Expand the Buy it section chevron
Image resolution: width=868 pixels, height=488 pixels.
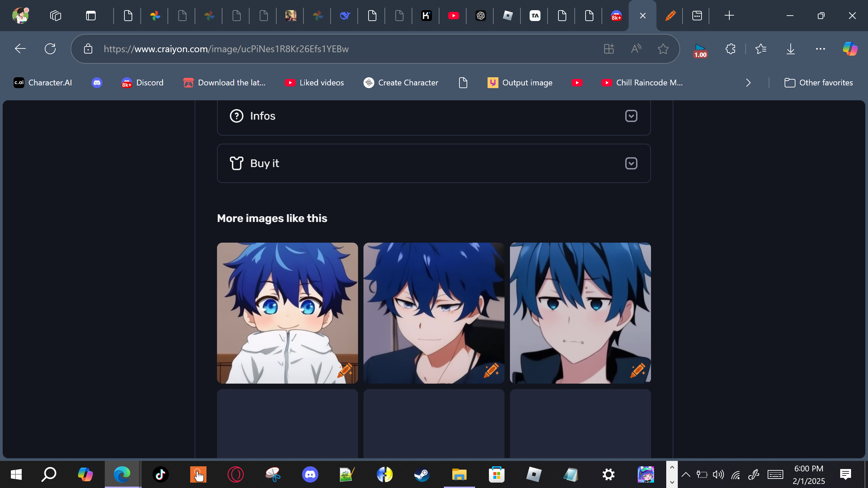(631, 163)
